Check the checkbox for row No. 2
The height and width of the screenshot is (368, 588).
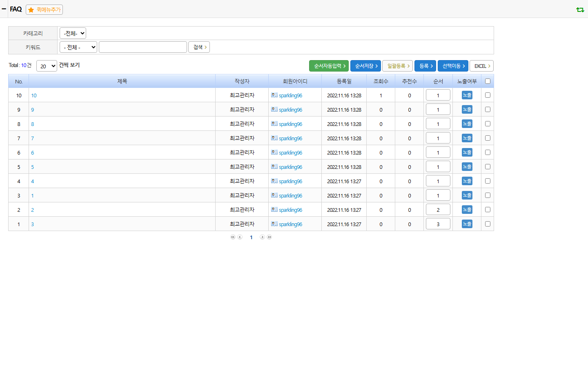tap(488, 209)
